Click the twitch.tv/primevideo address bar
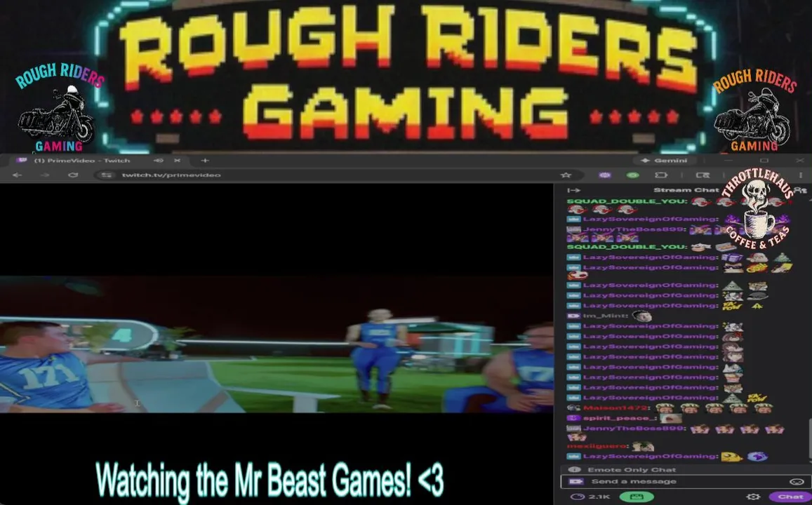Viewport: 812px width, 505px height. coord(331,175)
